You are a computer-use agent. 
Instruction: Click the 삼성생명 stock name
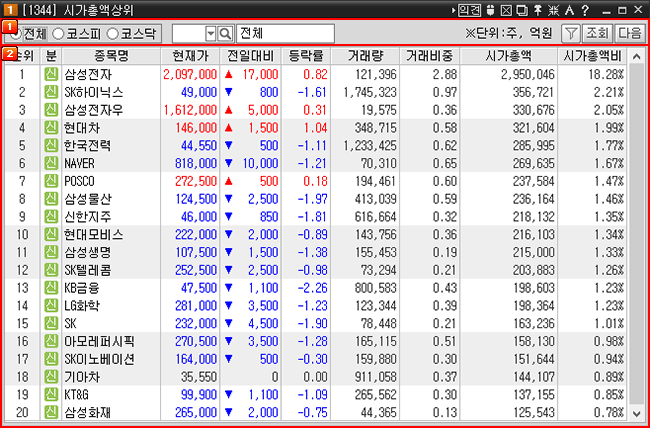point(88,252)
